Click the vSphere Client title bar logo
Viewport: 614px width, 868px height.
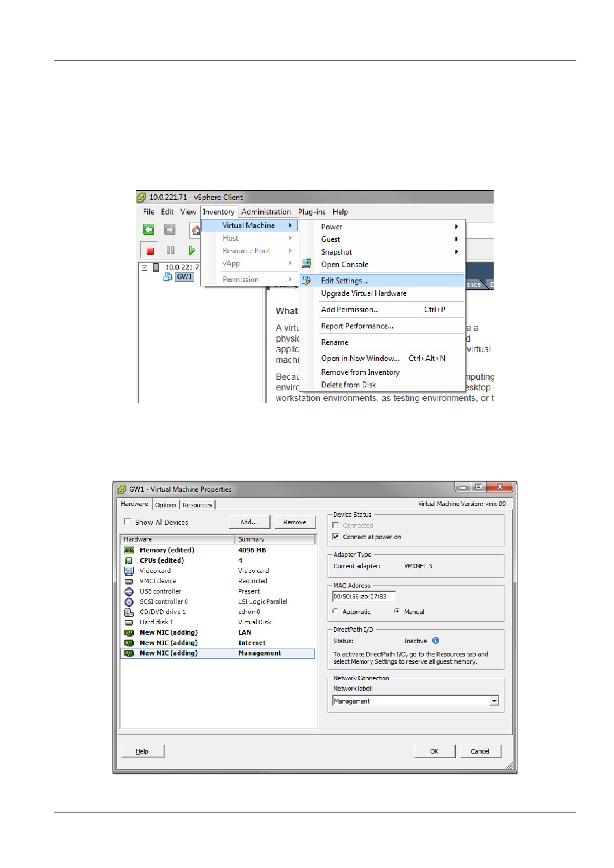pyautogui.click(x=142, y=197)
